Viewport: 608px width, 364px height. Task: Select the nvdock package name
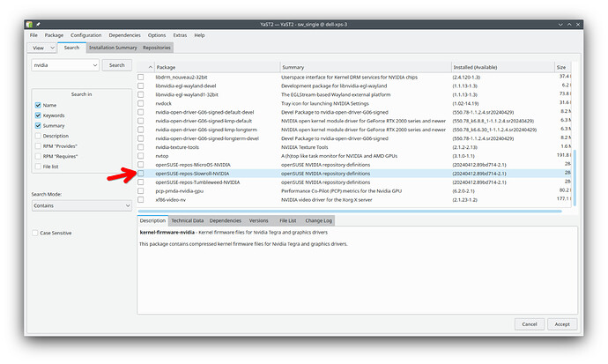click(163, 103)
